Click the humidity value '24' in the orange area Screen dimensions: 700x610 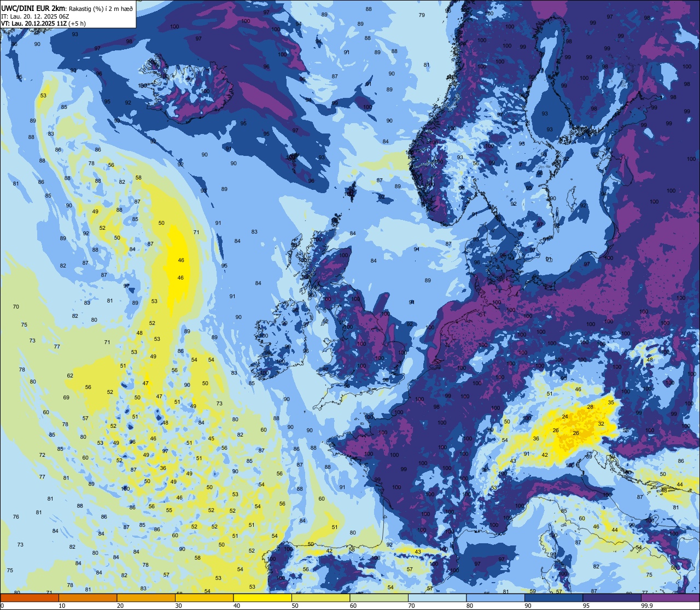[565, 417]
